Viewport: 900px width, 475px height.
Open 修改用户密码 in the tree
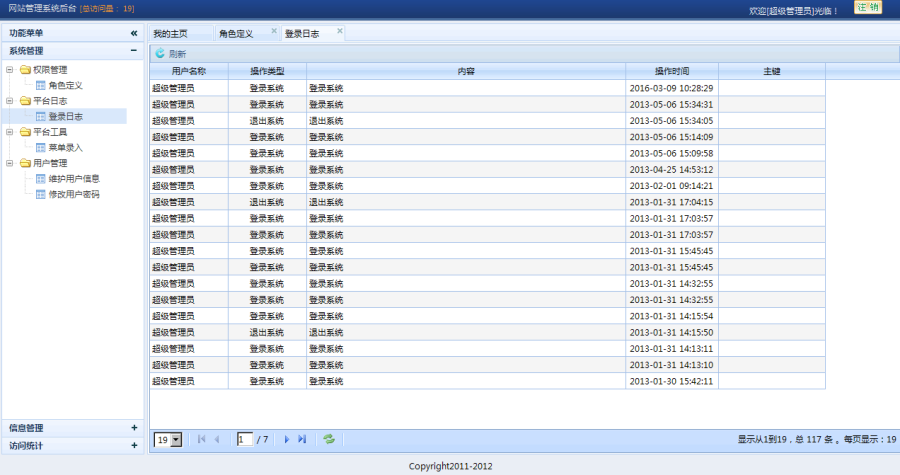pyautogui.click(x=74, y=194)
